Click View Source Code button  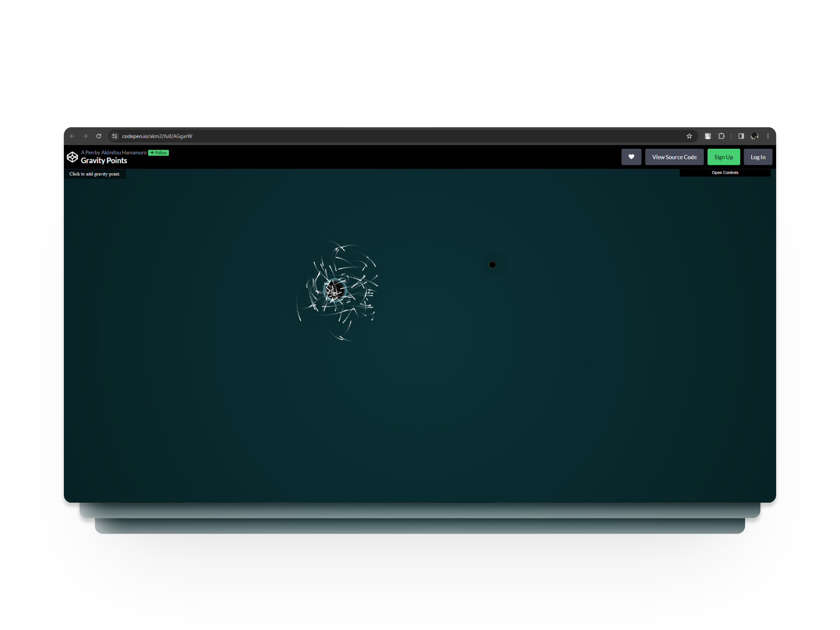674,157
